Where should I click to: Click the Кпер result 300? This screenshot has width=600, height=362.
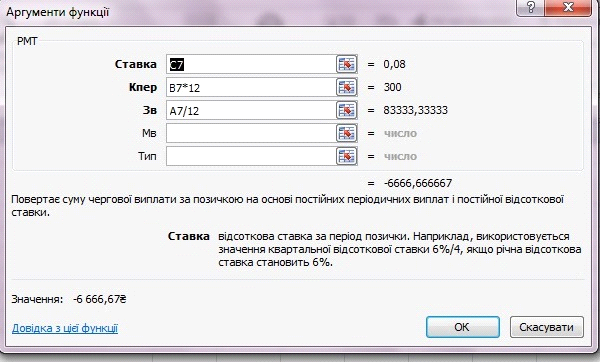[392, 87]
